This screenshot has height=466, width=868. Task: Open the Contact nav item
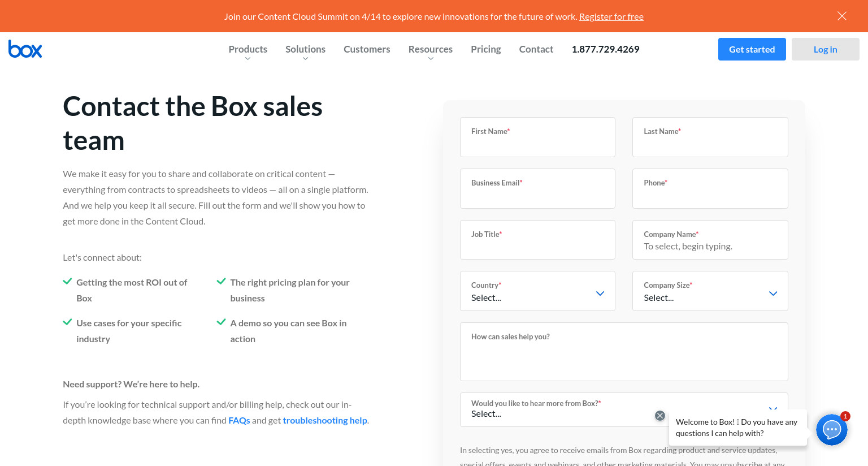536,49
